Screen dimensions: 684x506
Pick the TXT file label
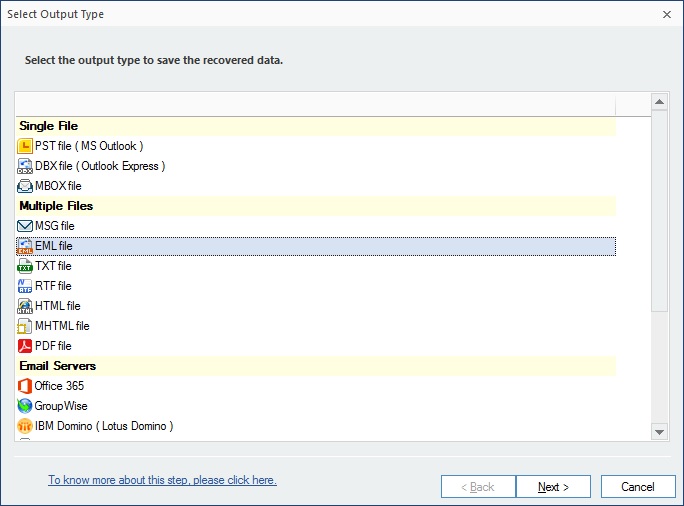pyautogui.click(x=53, y=266)
